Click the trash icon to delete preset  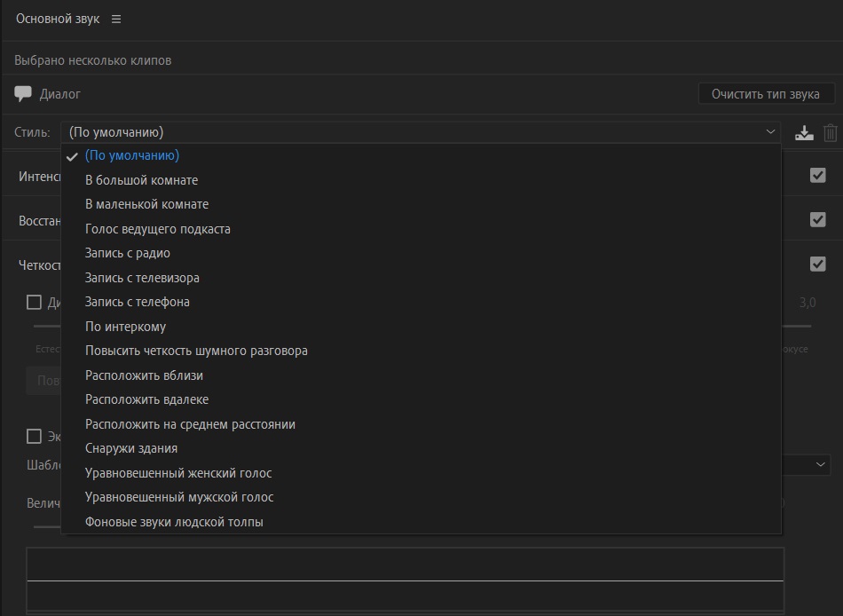click(x=831, y=133)
